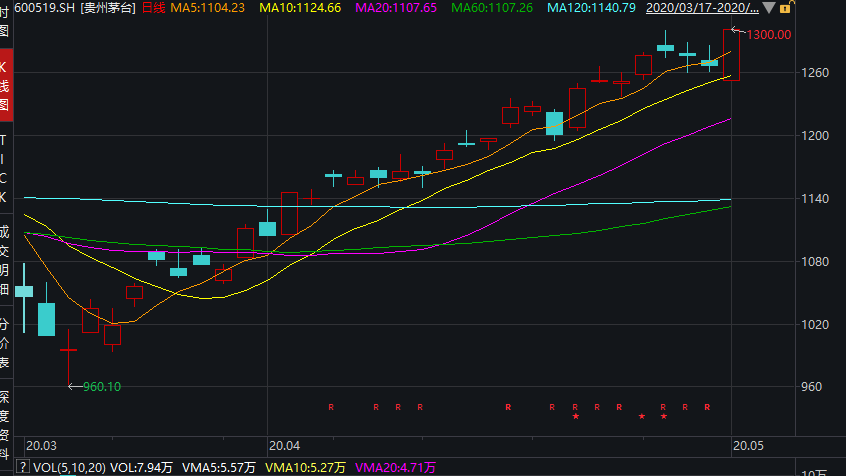Switch to the TICK tab
The width and height of the screenshot is (846, 476).
[6, 168]
